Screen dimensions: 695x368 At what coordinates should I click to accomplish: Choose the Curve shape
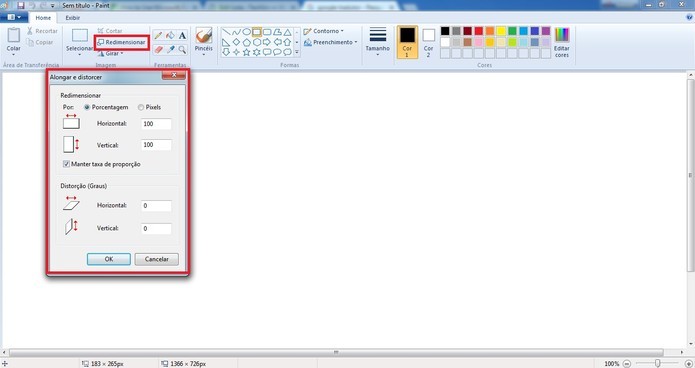coord(236,32)
